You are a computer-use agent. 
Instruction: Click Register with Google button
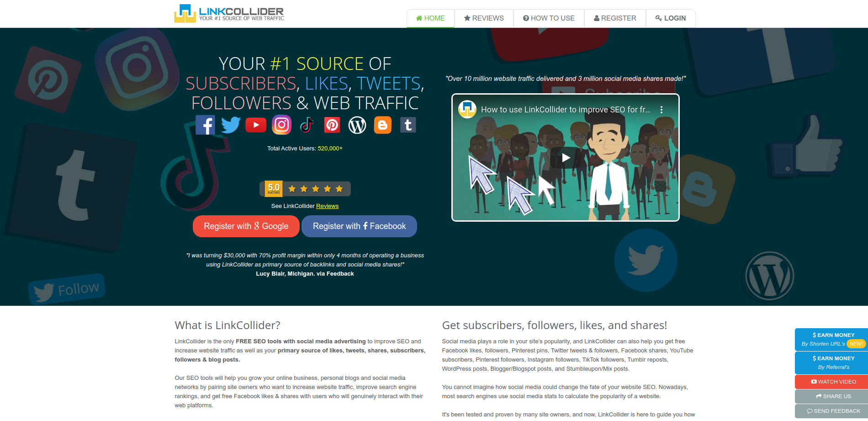pos(246,226)
